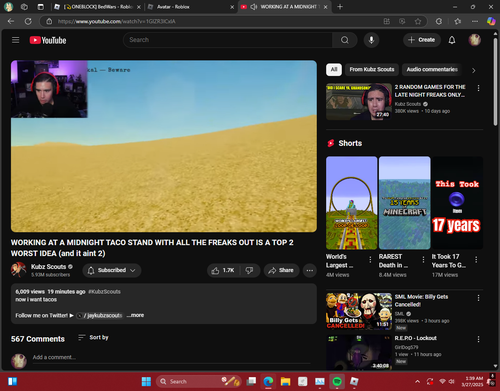This screenshot has height=391, width=500.
Task: Go back in the browser
Action: click(x=11, y=21)
